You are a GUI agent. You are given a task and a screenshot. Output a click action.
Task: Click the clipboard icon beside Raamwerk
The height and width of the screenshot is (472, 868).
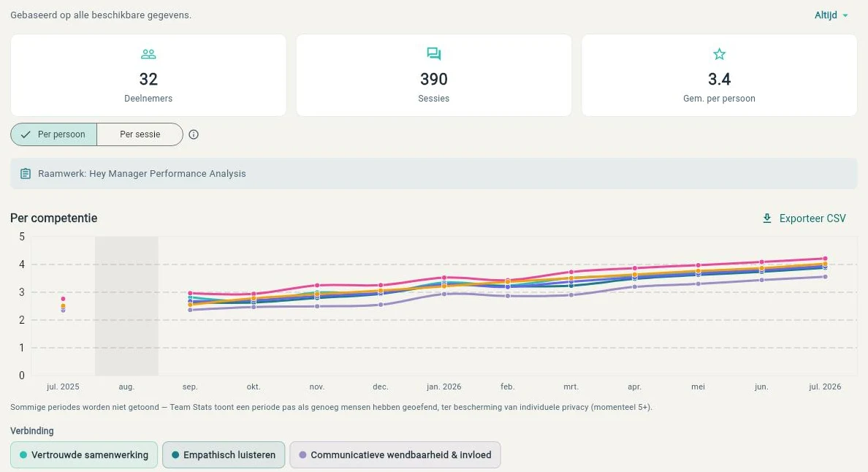point(26,174)
